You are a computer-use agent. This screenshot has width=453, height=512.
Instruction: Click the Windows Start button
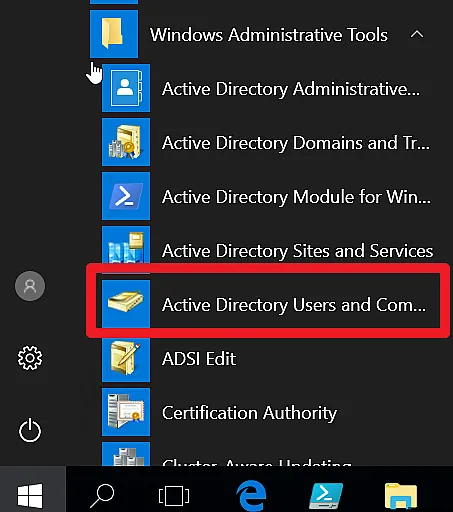click(30, 495)
